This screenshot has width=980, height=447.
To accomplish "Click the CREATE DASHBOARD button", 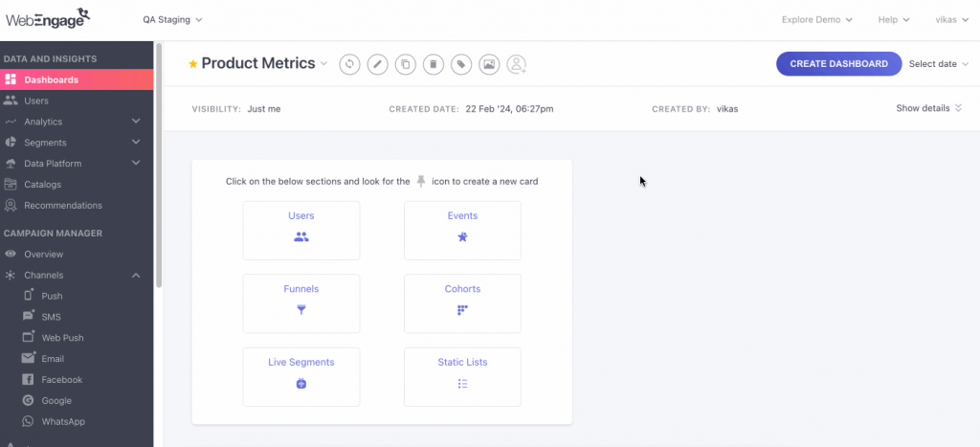I will pos(838,64).
